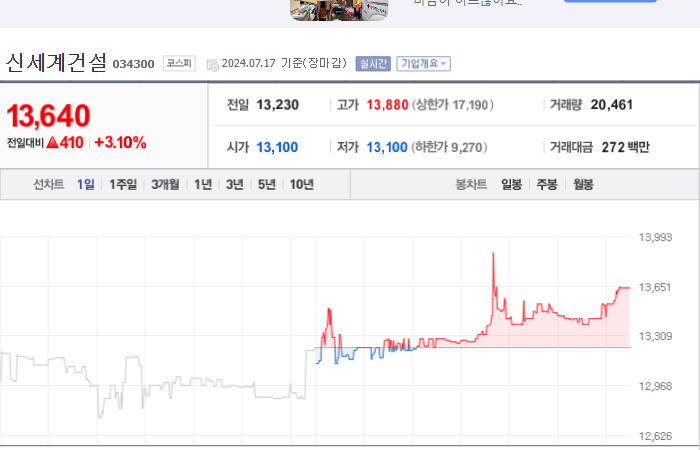The image size is (700, 450).
Task: Switch chart to 1년 range
Action: (203, 184)
